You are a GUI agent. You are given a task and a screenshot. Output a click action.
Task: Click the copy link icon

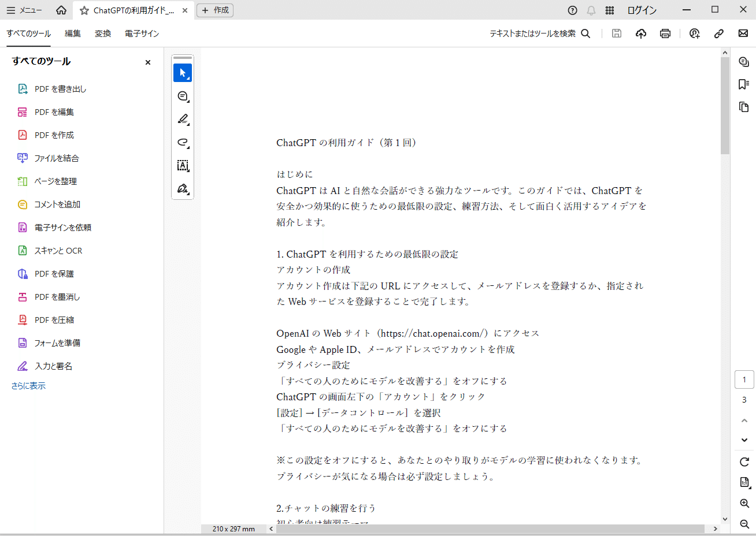719,33
